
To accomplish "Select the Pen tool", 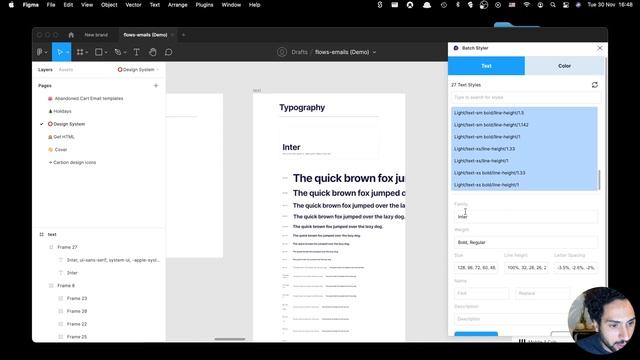I will (118, 52).
